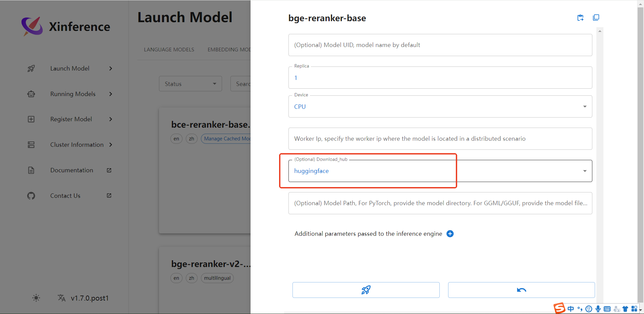
Task: Click the Search input in the background page
Action: click(241, 84)
